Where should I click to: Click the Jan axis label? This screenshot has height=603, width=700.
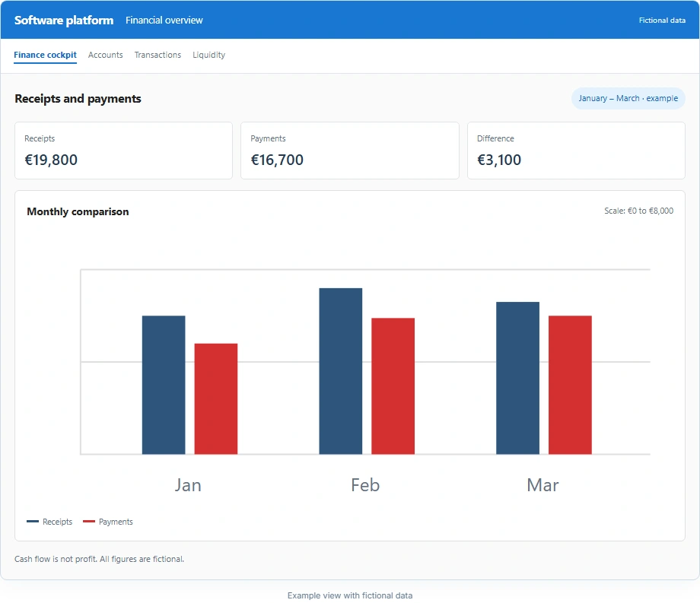[188, 485]
